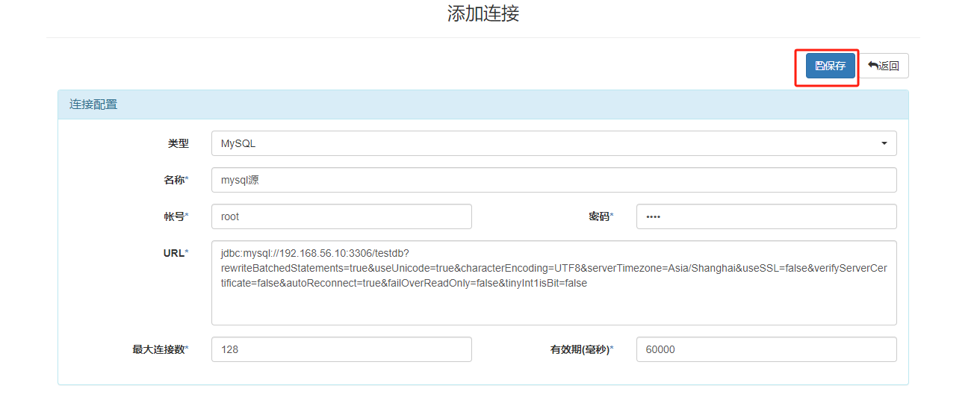
Task: Click the 类型 label
Action: (x=179, y=143)
